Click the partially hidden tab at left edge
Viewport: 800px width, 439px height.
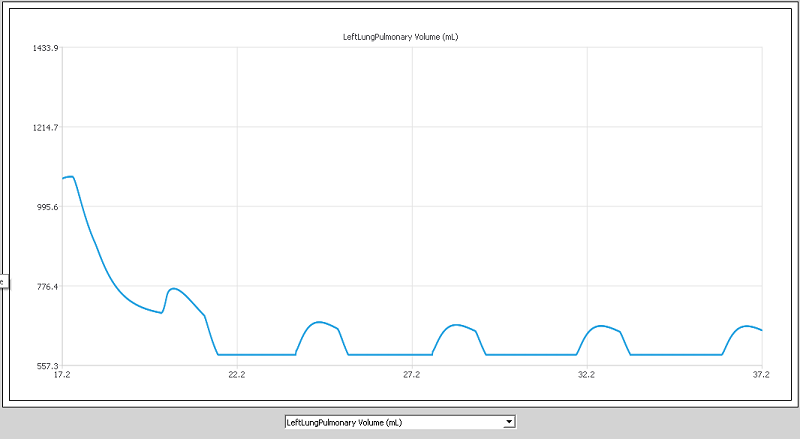pyautogui.click(x=3, y=282)
